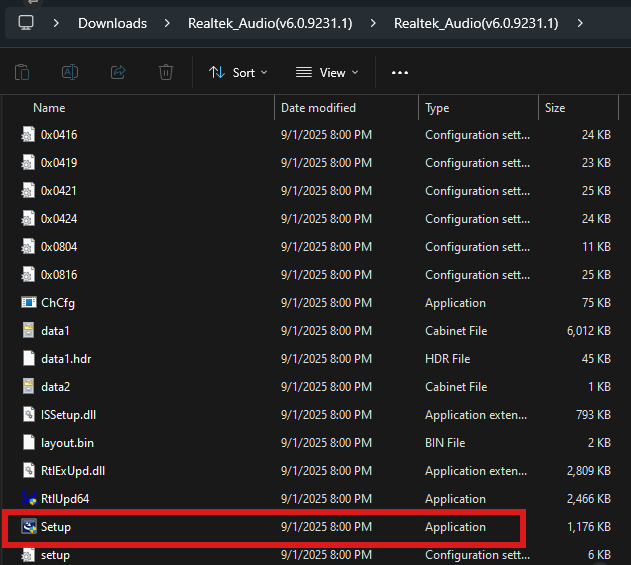Image resolution: width=631 pixels, height=565 pixels.
Task: Expand chevron after last Realtek_Audio breadcrumb
Action: pyautogui.click(x=580, y=23)
